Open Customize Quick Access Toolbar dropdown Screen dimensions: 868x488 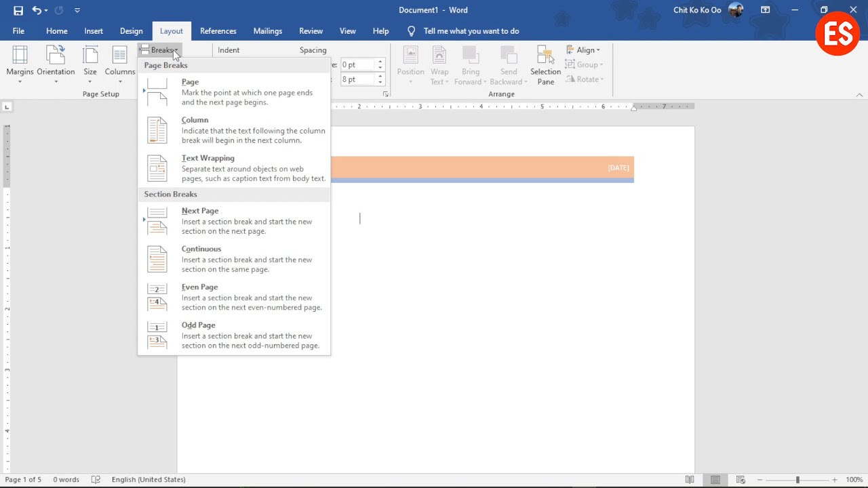(77, 11)
